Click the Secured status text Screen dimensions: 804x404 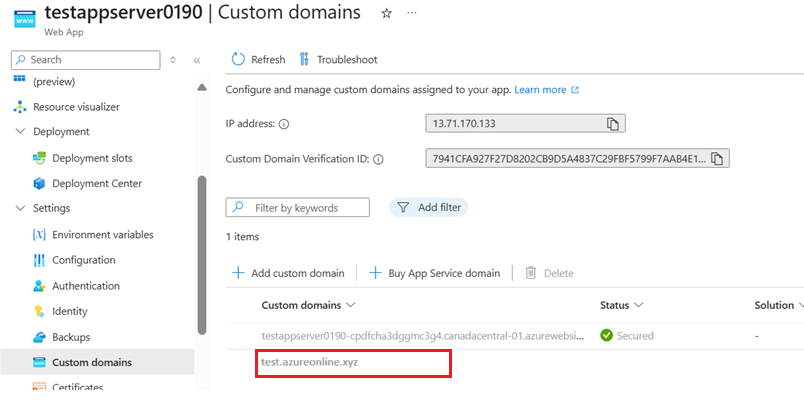(635, 336)
